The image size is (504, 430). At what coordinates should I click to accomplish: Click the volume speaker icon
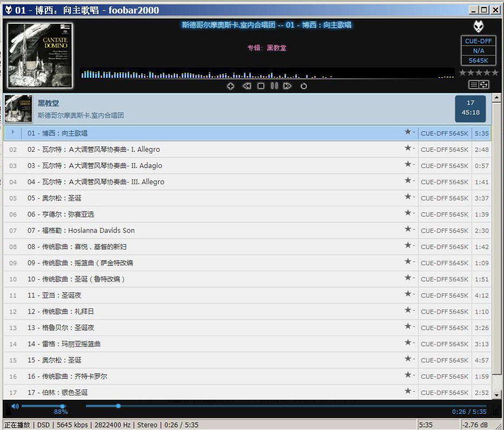(x=15, y=406)
